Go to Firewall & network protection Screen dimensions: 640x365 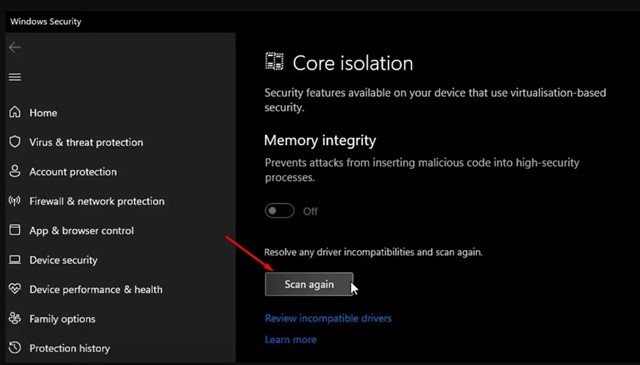97,201
